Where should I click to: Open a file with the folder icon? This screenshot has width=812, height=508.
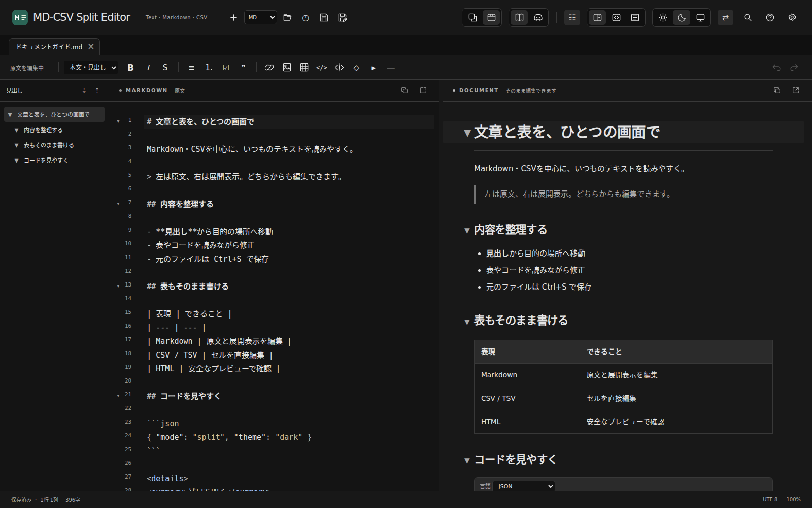[287, 17]
